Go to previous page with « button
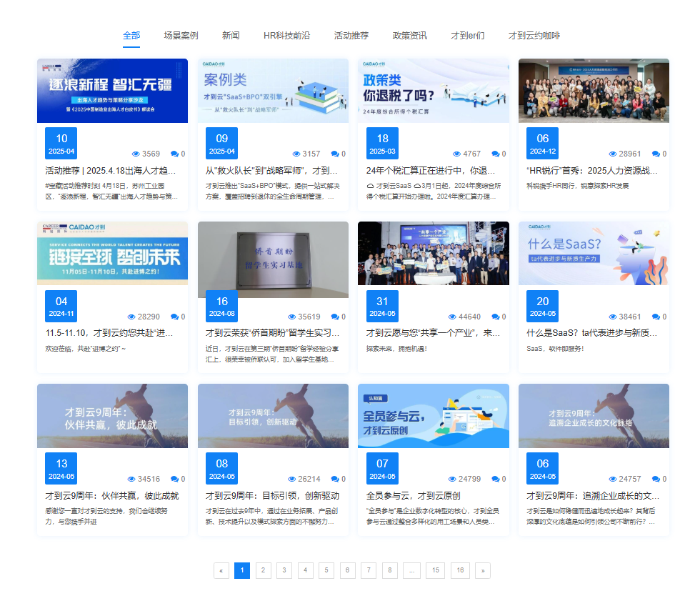 pos(221,570)
